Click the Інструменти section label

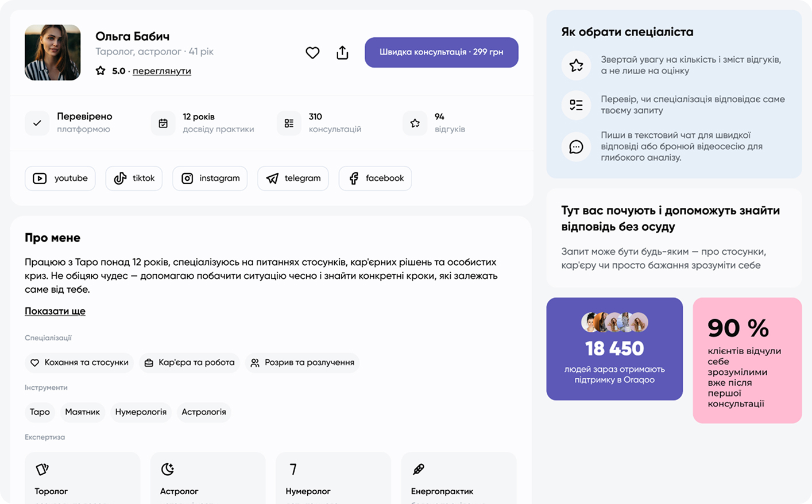click(46, 388)
